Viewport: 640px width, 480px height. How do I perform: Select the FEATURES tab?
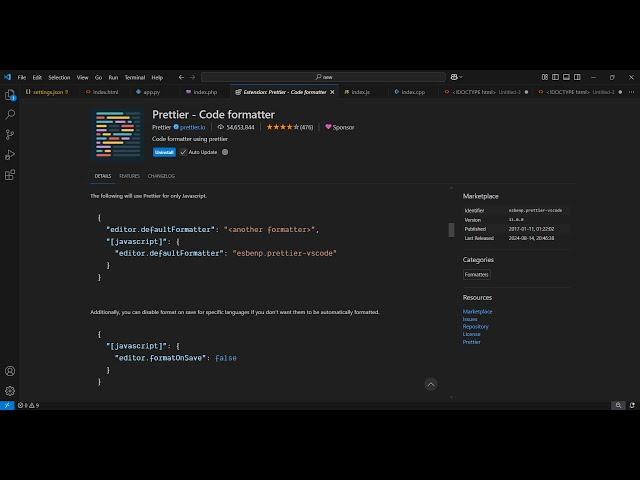(129, 176)
